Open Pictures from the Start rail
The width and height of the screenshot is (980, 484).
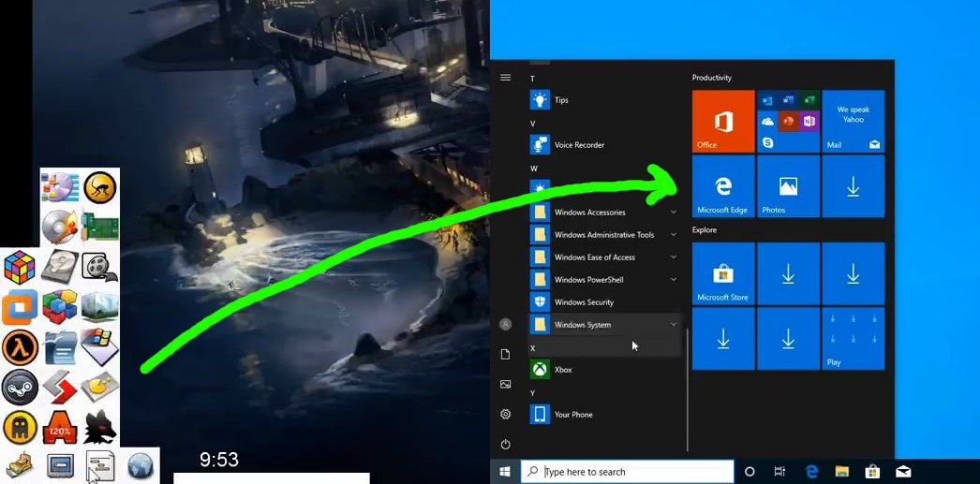tap(506, 385)
